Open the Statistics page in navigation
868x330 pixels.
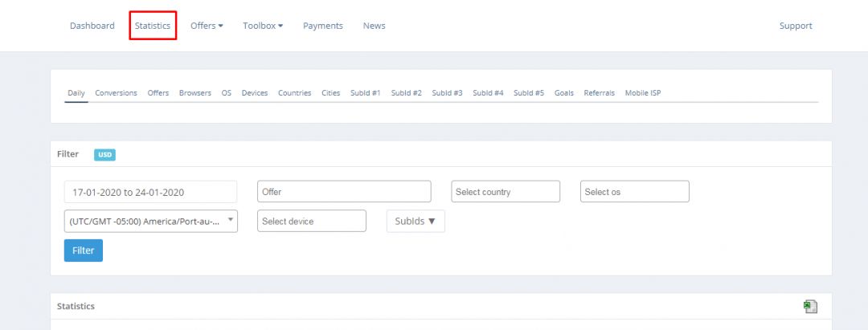[x=153, y=26]
